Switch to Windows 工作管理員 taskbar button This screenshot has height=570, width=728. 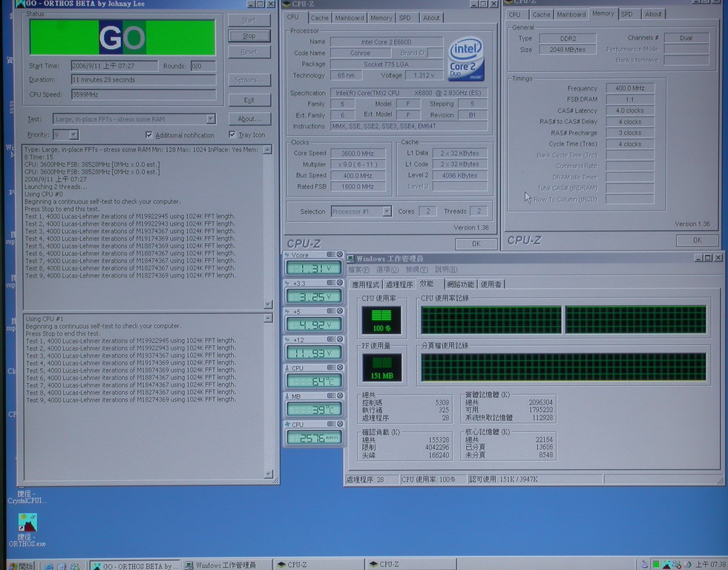(x=226, y=566)
